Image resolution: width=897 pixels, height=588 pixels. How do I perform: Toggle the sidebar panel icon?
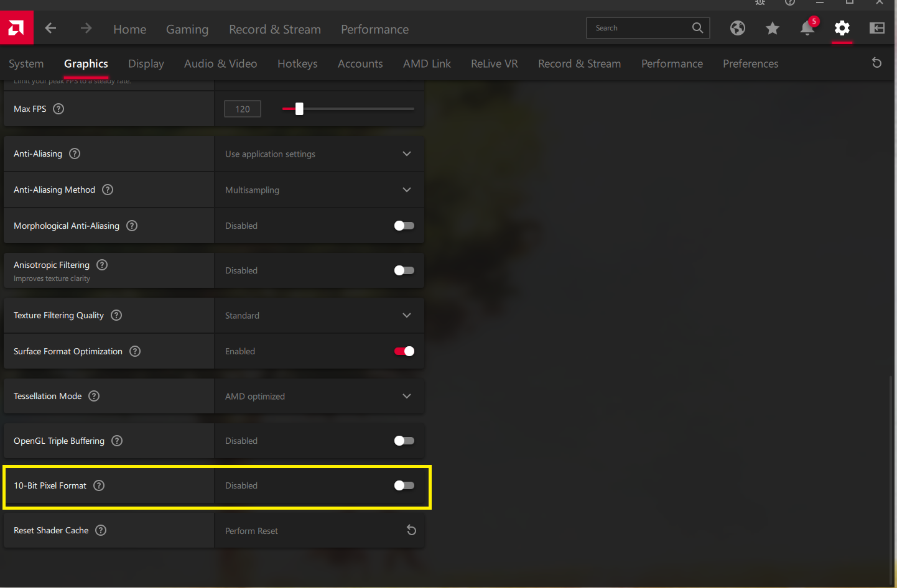point(877,28)
